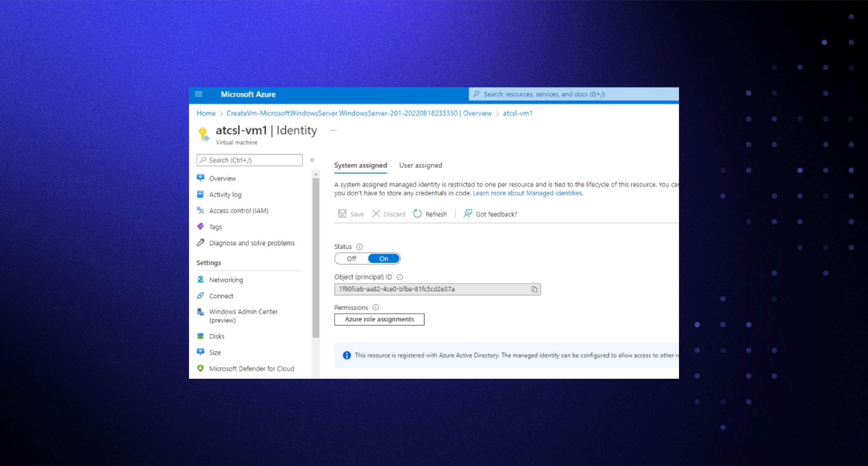The height and width of the screenshot is (466, 868).
Task: Click the Disks icon in sidebar
Action: point(201,336)
